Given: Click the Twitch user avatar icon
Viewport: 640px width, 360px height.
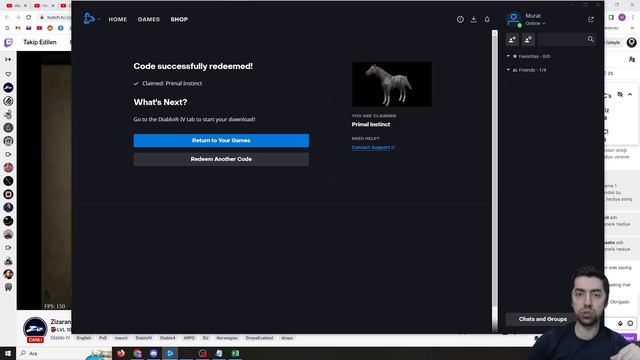Looking at the screenshot, I should [x=631, y=42].
